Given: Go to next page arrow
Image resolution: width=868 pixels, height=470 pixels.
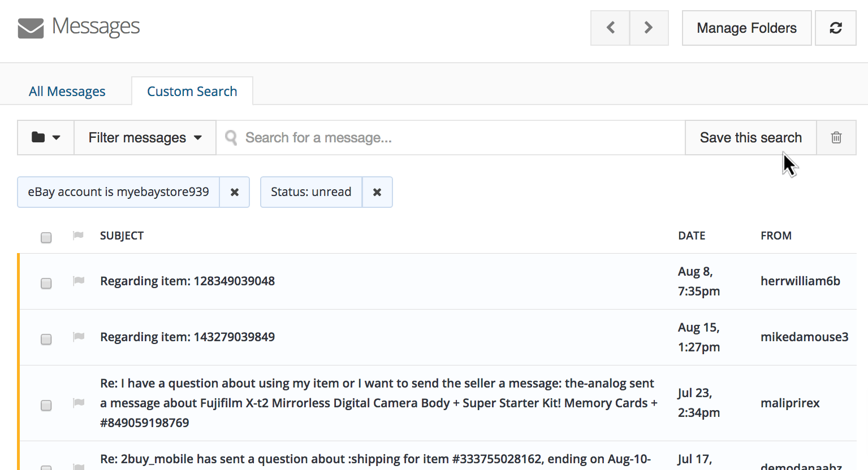Looking at the screenshot, I should click(x=649, y=28).
